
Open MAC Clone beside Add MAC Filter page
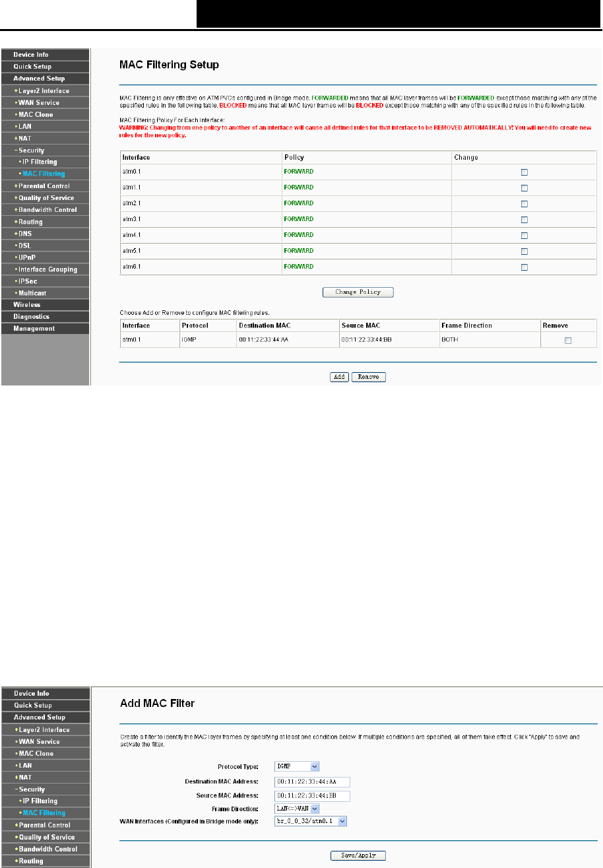45,753
